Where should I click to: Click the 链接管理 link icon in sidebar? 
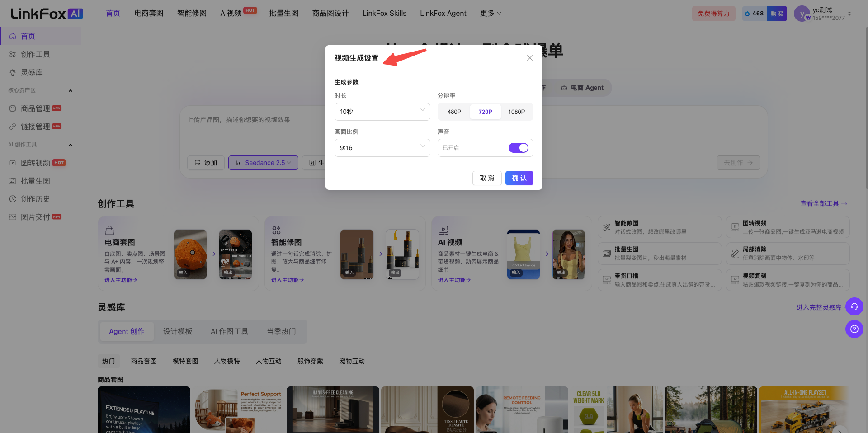(13, 127)
